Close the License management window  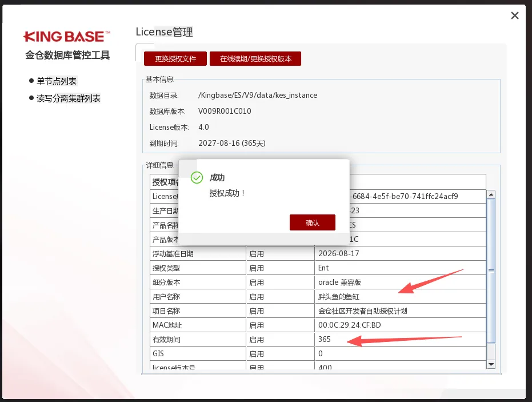(515, 15)
